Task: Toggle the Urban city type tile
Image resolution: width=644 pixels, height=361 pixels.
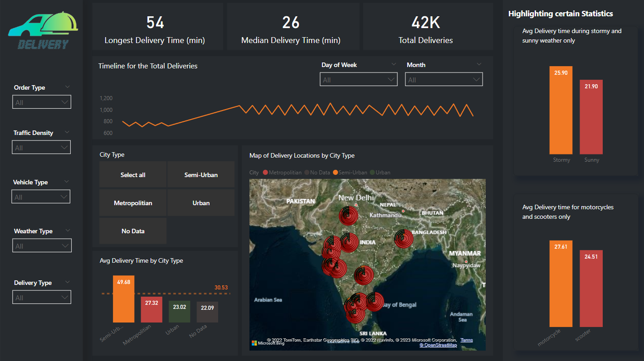Action: [201, 203]
